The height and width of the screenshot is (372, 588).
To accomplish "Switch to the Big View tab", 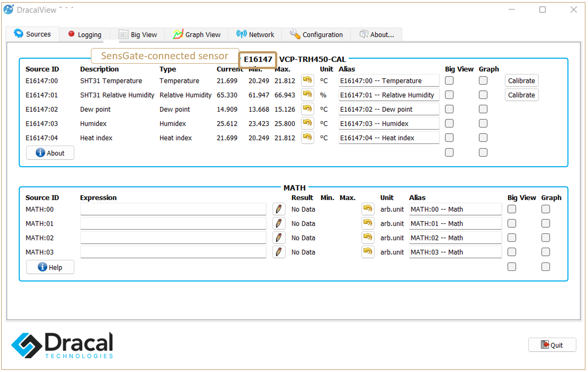I will click(138, 35).
